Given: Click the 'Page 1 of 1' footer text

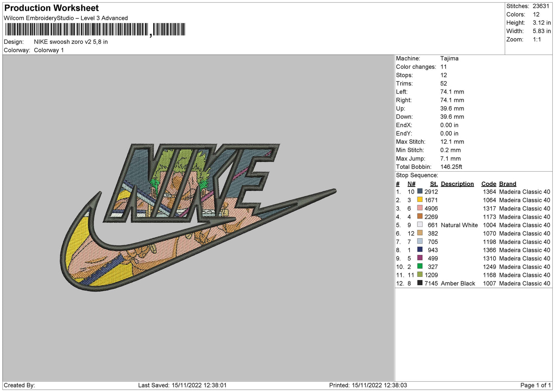Looking at the screenshot, I should tap(535, 385).
